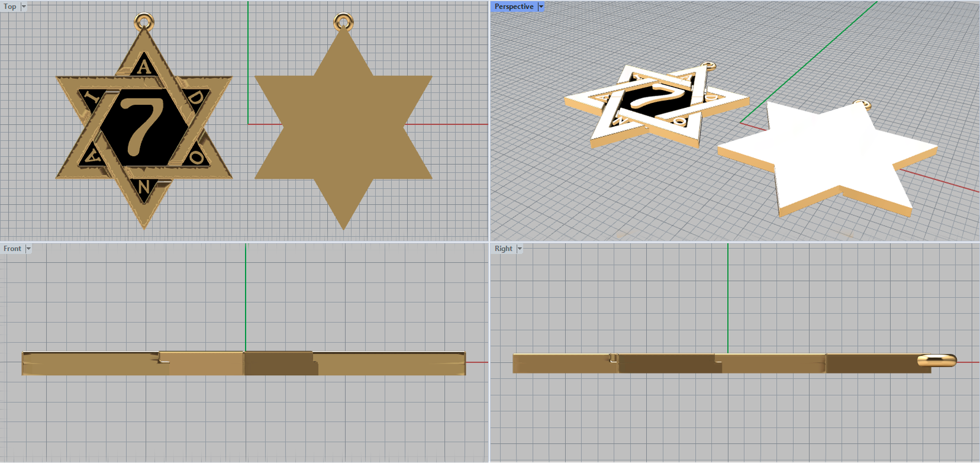Select the bail ring on the plain star in Top view

[x=343, y=23]
